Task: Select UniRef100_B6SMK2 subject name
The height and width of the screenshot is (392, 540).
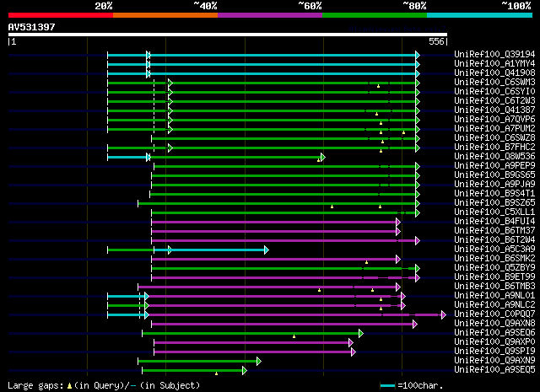Action: point(494,259)
